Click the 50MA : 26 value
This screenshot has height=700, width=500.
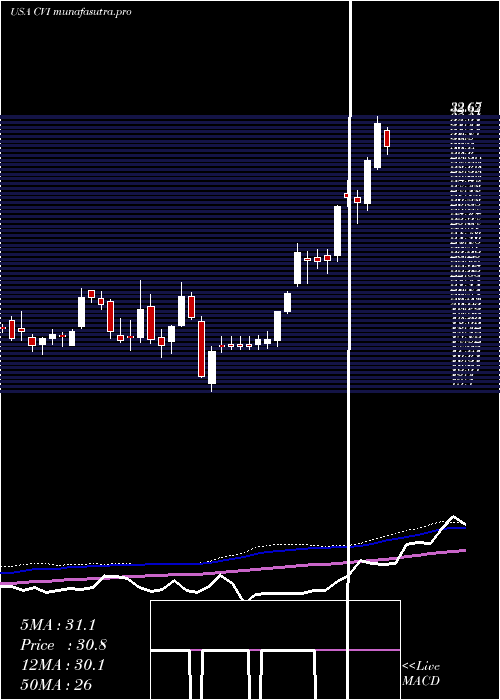point(56,684)
